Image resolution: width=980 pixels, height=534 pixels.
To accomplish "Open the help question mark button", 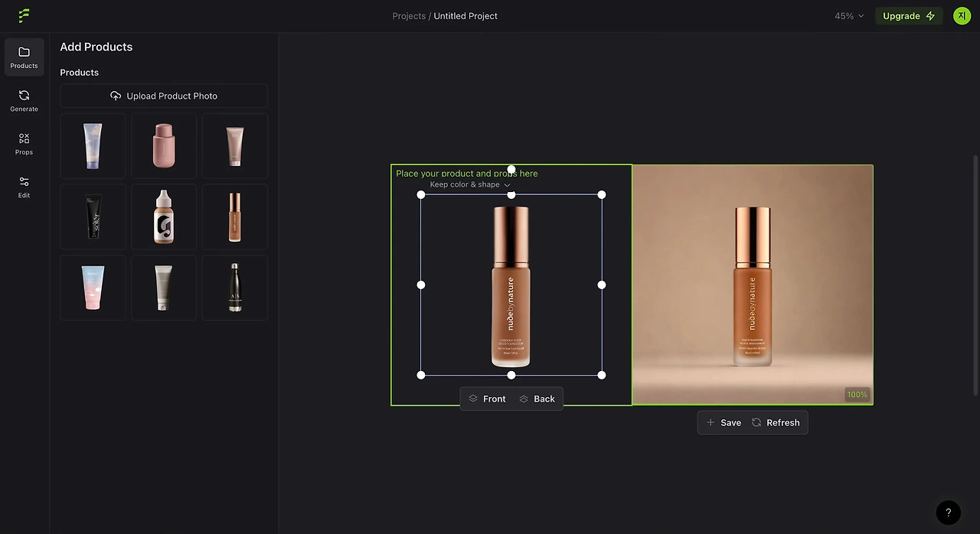I will click(x=948, y=513).
